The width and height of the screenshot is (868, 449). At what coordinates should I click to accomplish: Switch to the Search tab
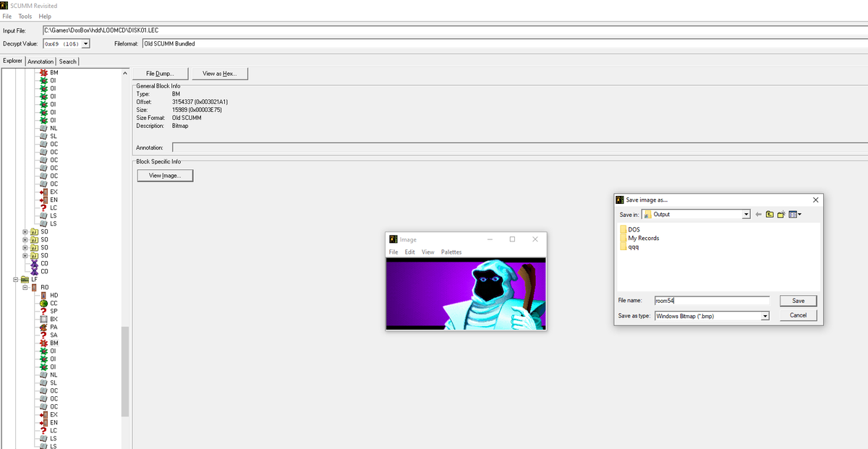pyautogui.click(x=68, y=61)
